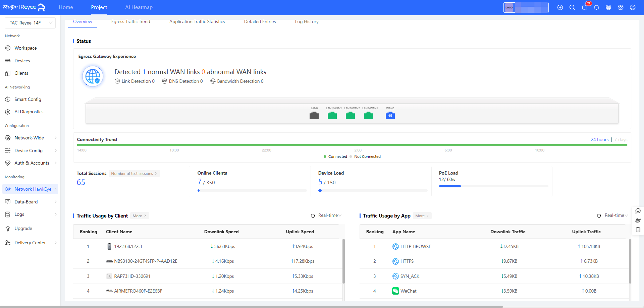644x308 pixels.
Task: Click the language globe icon
Action: tap(608, 7)
